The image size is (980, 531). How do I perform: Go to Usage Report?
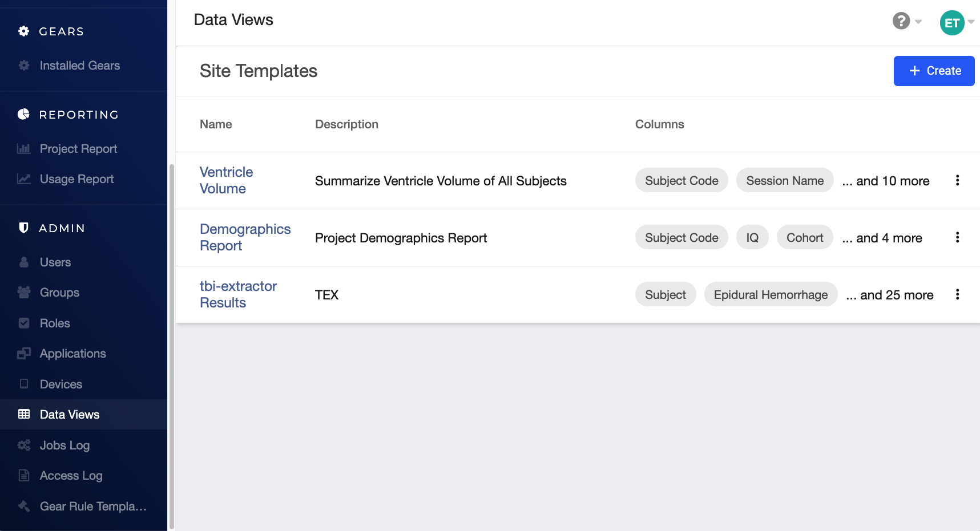77,179
